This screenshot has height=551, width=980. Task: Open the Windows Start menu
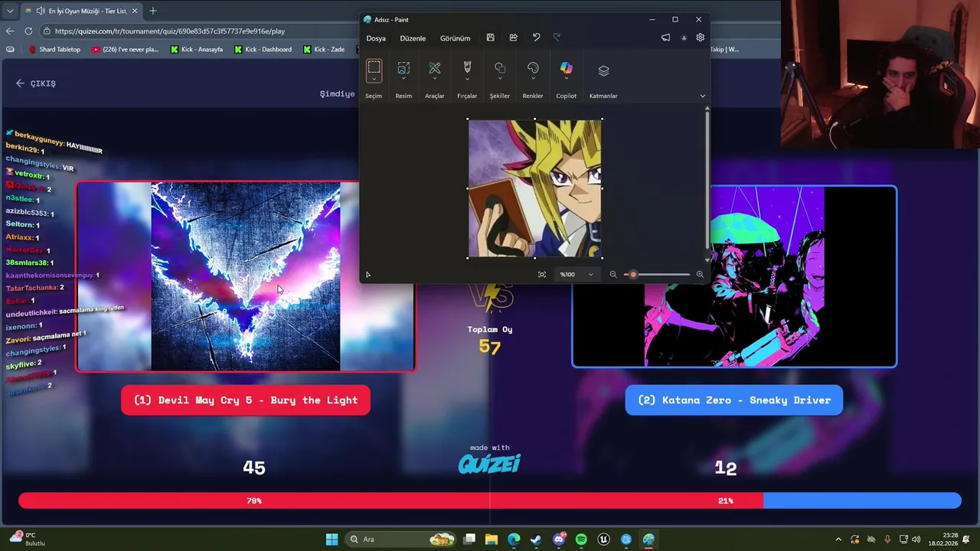332,540
